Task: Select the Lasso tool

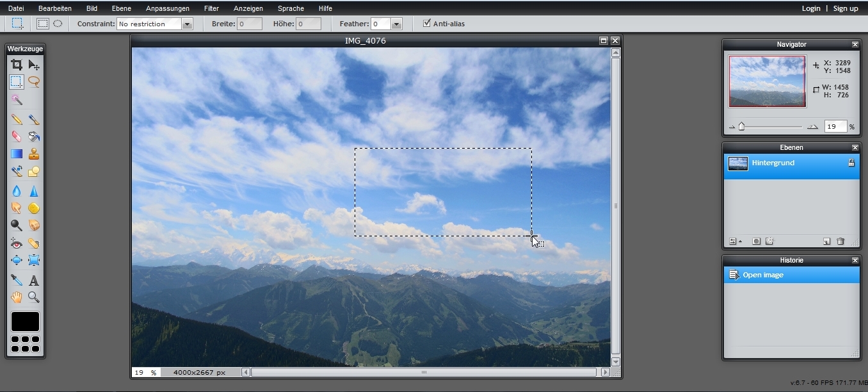Action: tap(34, 82)
